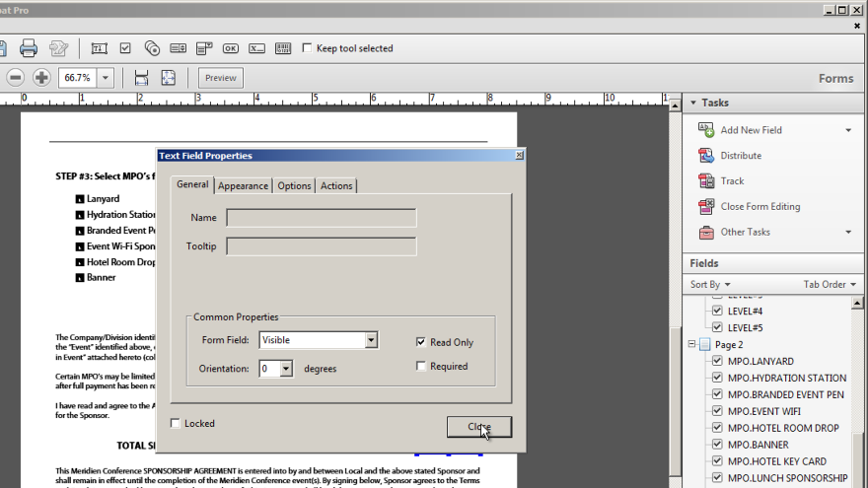Open the Form Field visibility dropdown
This screenshot has width=868, height=488.
click(x=371, y=340)
